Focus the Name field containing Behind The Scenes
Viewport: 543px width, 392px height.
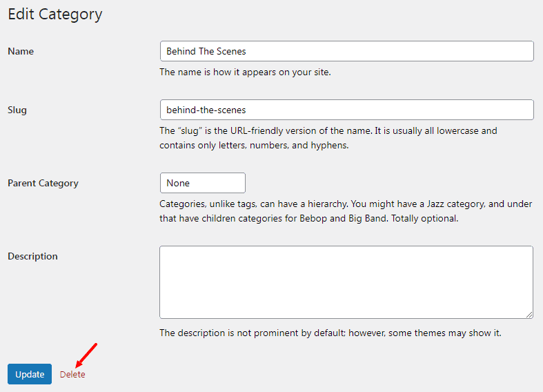[346, 51]
